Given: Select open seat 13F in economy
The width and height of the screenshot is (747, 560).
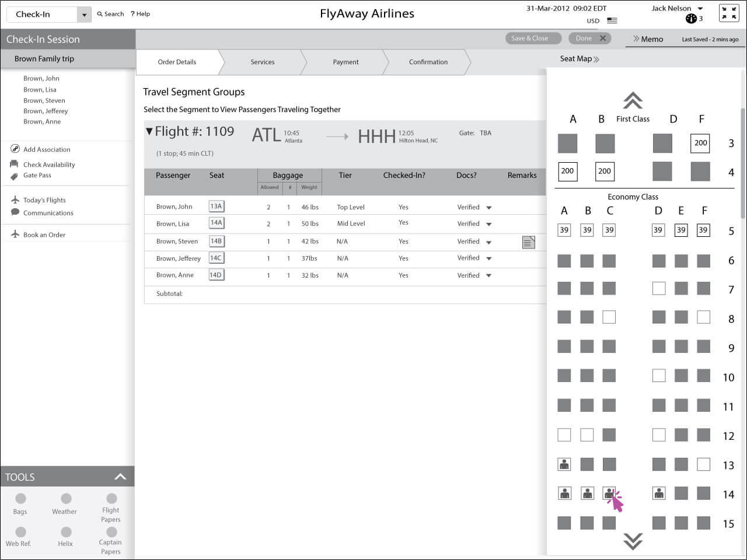Looking at the screenshot, I should 703,464.
